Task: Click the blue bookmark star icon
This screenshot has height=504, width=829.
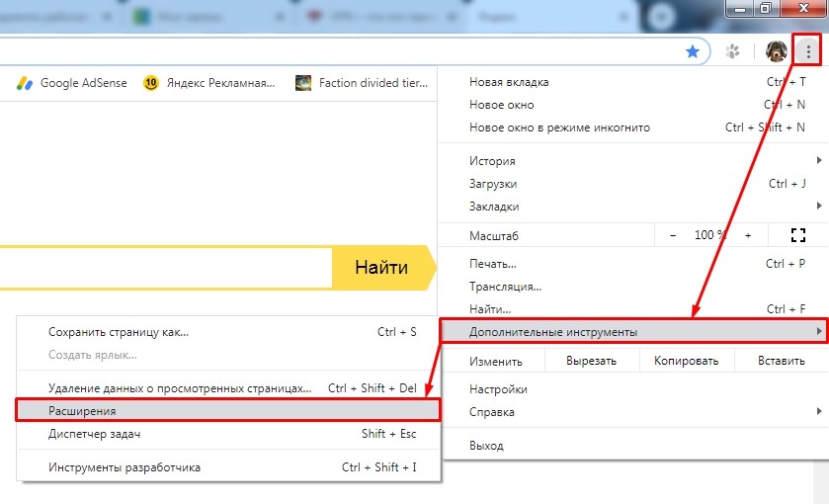Action: [692, 51]
